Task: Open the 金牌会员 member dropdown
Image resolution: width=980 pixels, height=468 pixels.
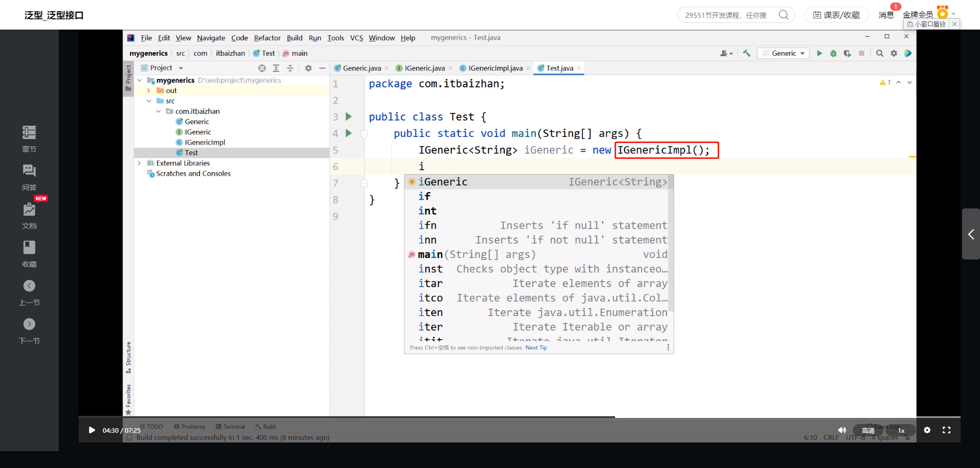Action: [928, 14]
